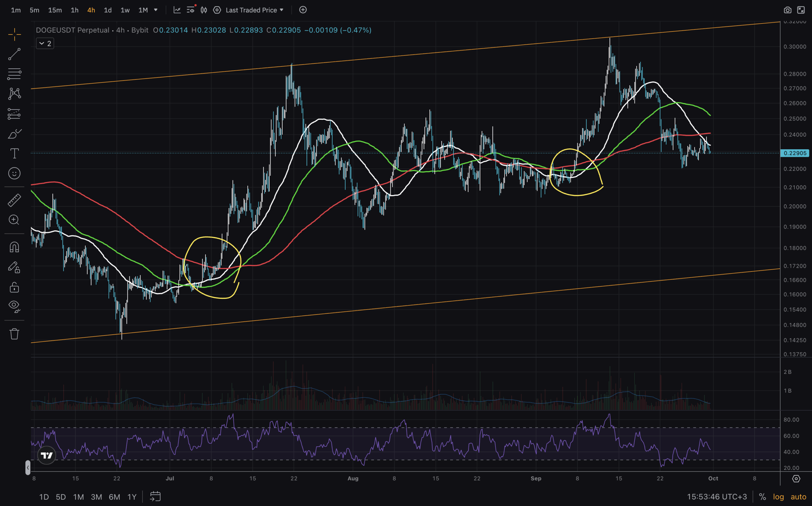Toggle log scale on price axis

pos(778,496)
